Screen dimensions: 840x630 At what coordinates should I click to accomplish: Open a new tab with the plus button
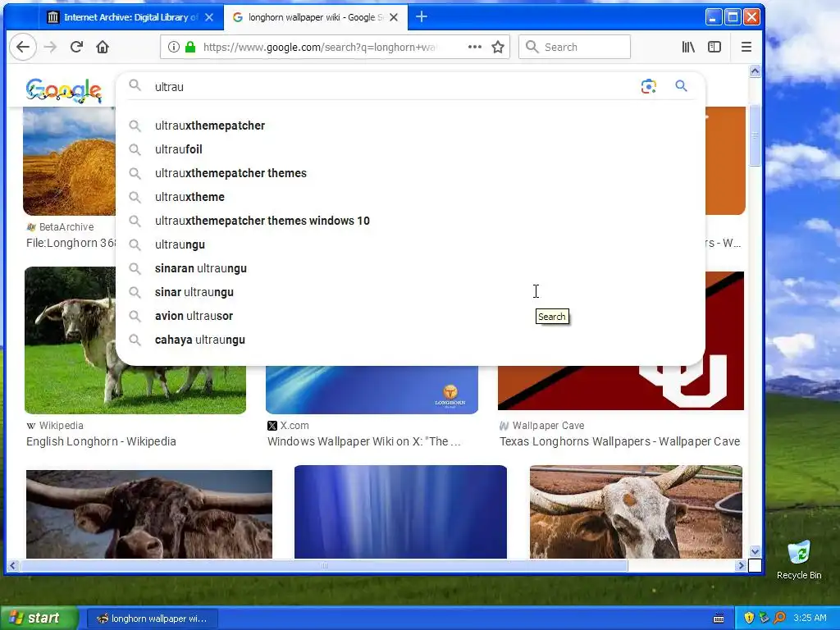point(422,17)
